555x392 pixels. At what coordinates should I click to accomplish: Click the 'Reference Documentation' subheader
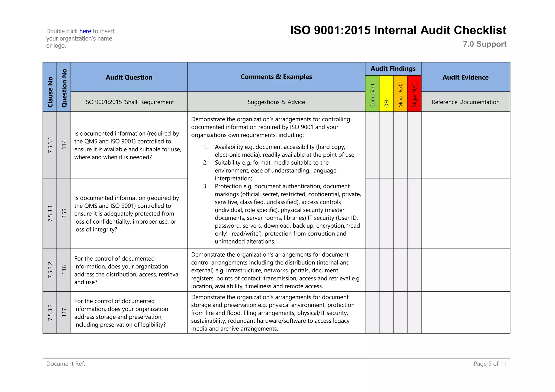point(466,102)
